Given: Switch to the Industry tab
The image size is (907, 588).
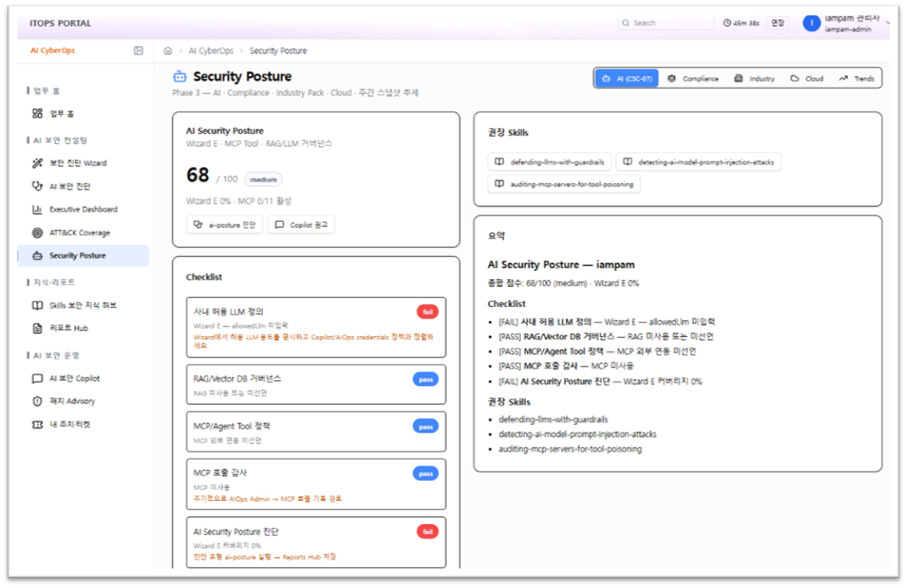Looking at the screenshot, I should tap(754, 79).
